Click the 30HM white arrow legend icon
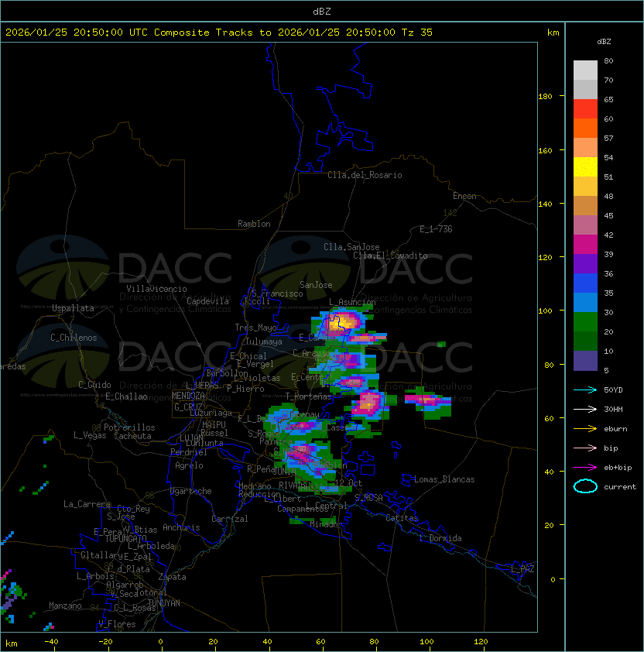Viewport: 644px width, 652px height. click(x=585, y=409)
